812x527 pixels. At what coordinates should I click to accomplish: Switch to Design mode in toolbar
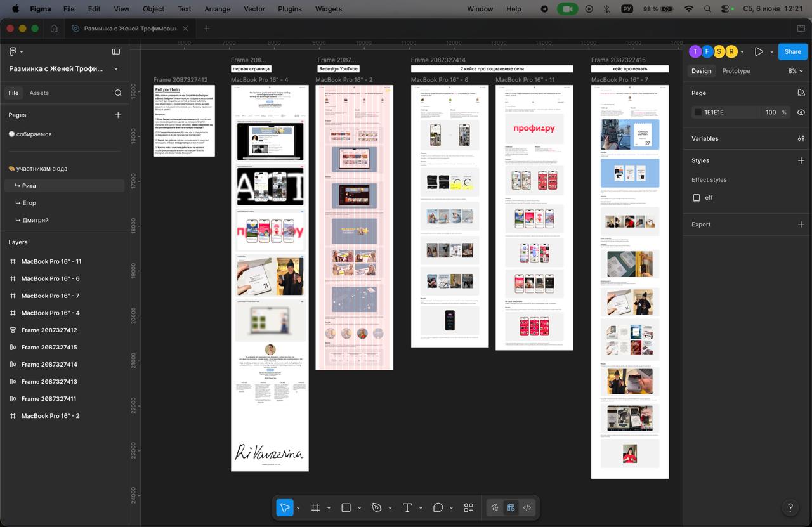click(511, 507)
